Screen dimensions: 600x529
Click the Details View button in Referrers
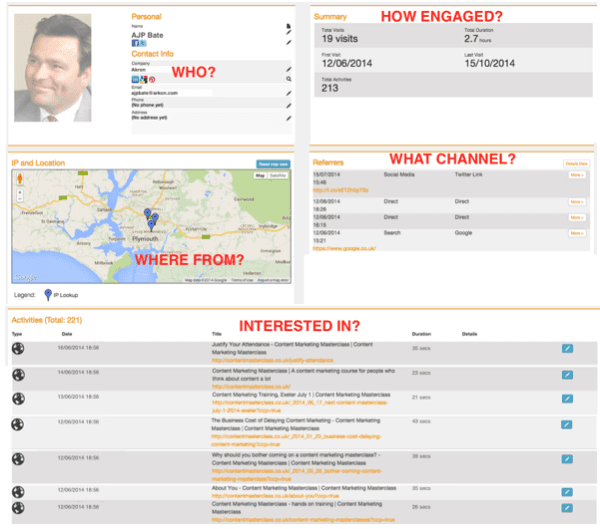(x=576, y=162)
